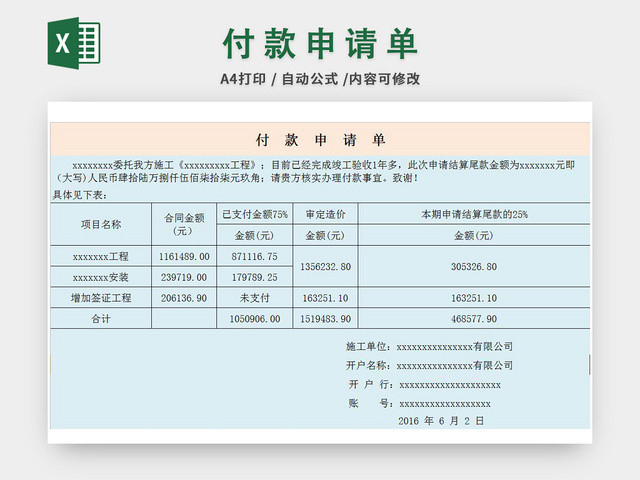Click the 金额(元) subheader under 审定造价
This screenshot has width=640, height=480.
click(325, 235)
